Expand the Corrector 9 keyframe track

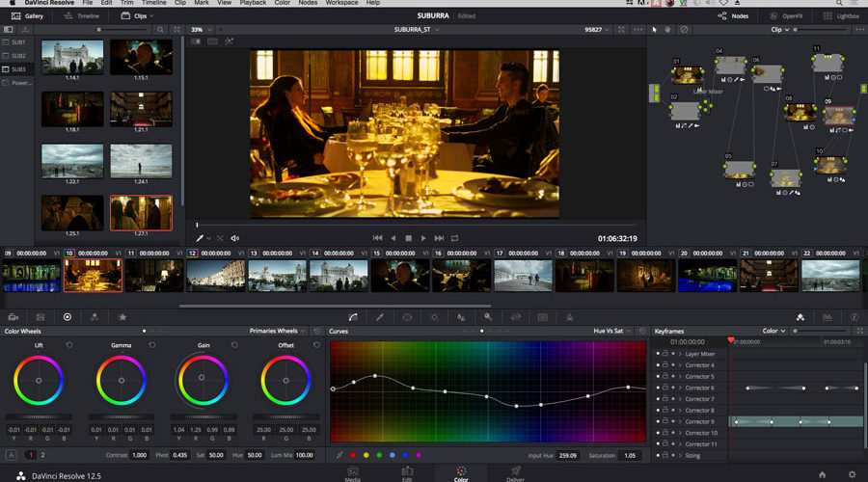(x=680, y=421)
